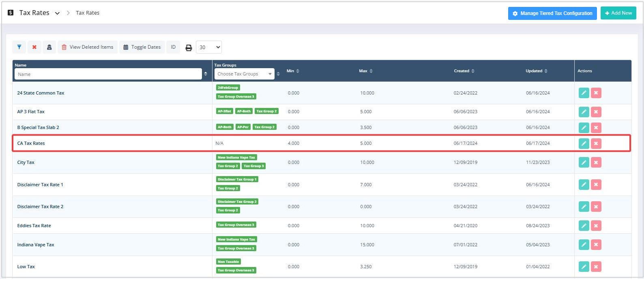Click the blue filter funnel icon

pyautogui.click(x=19, y=47)
